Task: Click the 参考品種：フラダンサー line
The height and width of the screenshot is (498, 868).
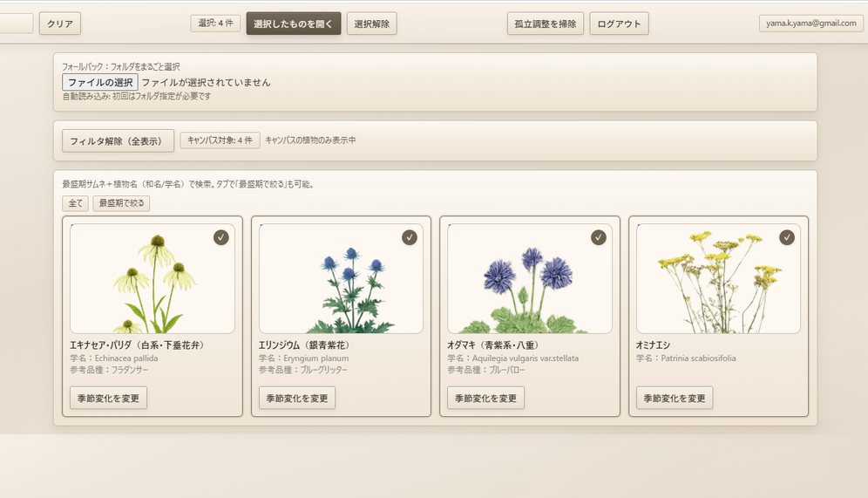Action: coord(109,370)
